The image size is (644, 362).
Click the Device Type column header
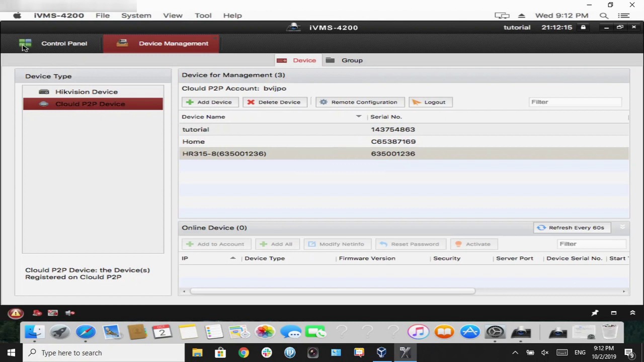(265, 258)
